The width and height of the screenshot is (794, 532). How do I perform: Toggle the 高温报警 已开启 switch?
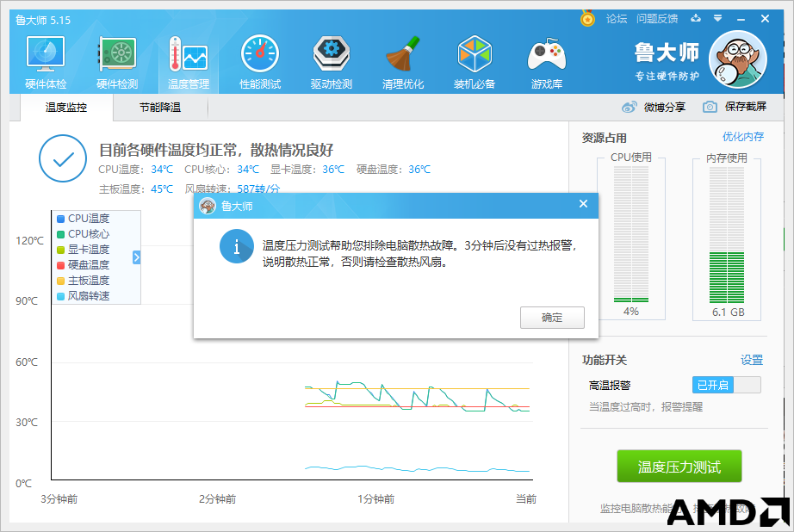[x=726, y=385]
